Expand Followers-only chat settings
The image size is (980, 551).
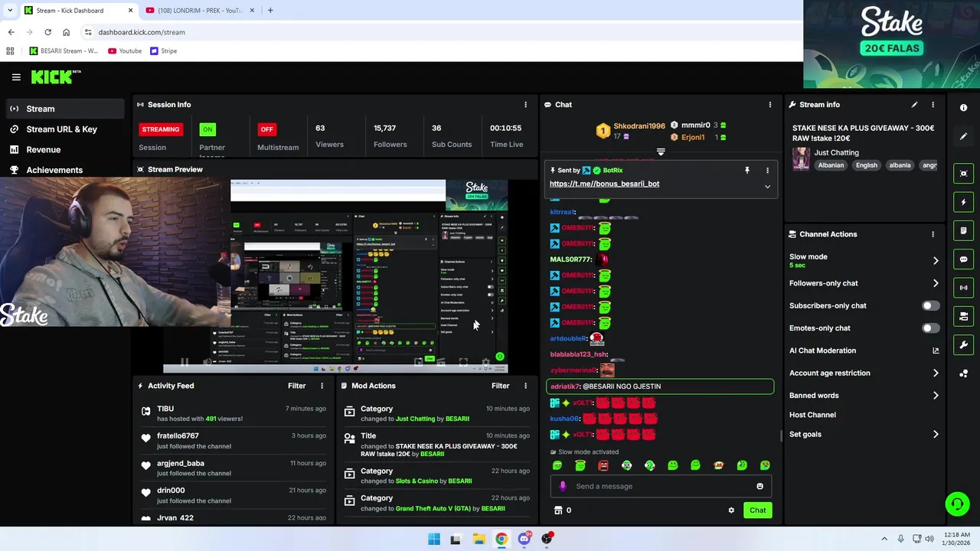tap(936, 283)
